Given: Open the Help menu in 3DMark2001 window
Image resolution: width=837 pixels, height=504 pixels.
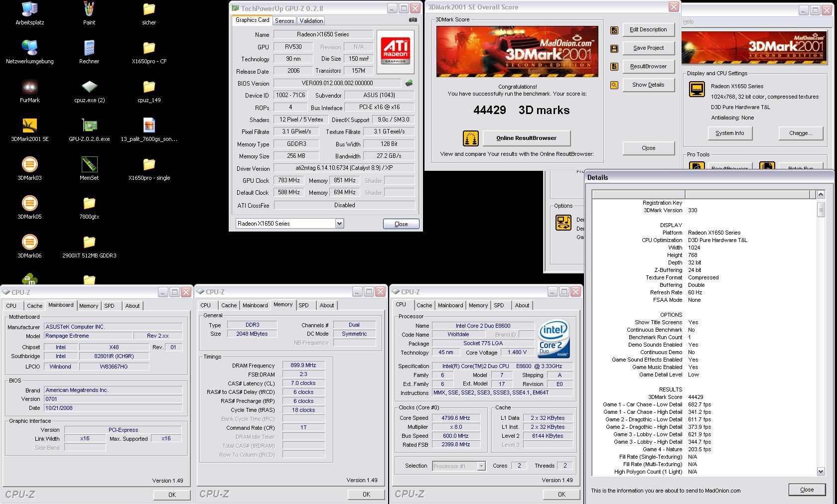Looking at the screenshot, I should [688, 21].
